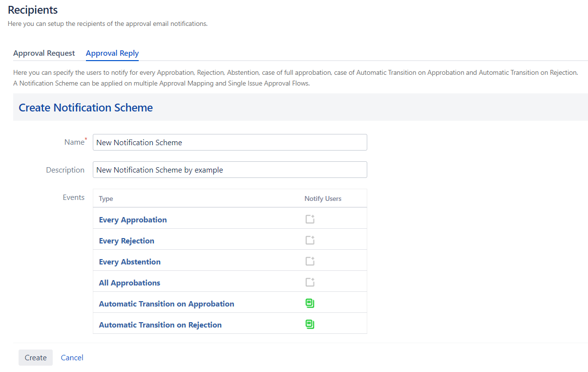The width and height of the screenshot is (588, 372).
Task: Click into the Description text field
Action: pyautogui.click(x=230, y=170)
